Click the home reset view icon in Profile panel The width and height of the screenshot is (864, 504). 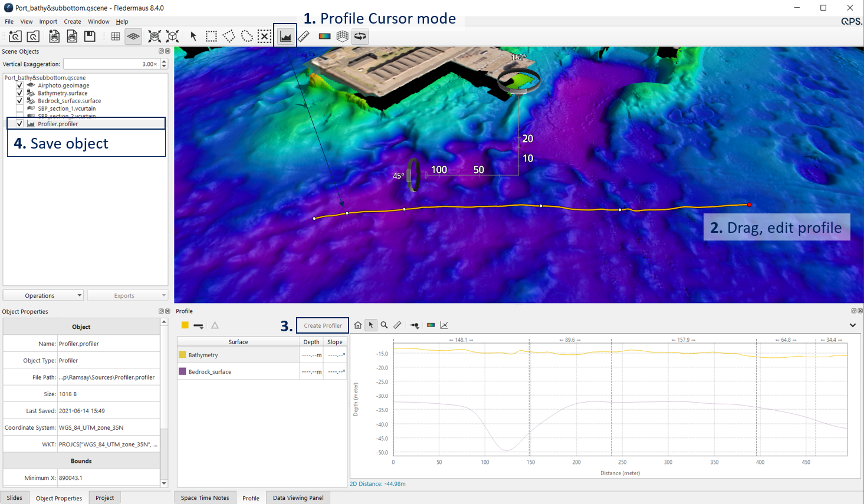(358, 325)
